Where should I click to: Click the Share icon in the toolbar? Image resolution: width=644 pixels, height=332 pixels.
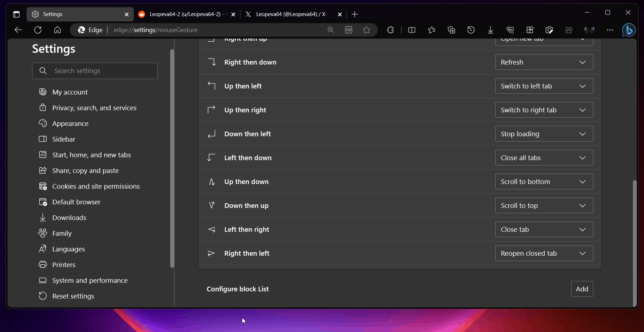coord(569,30)
